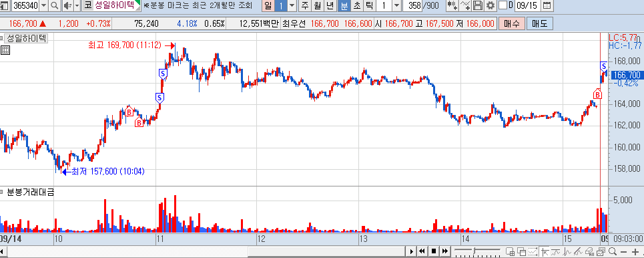The width and height of the screenshot is (644, 258).
Task: Switch to the 주 weekly chart tab
Action: tap(305, 5)
